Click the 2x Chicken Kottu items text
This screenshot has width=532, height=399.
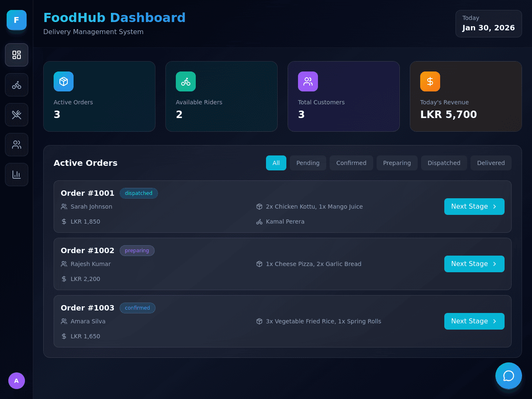[x=314, y=207]
